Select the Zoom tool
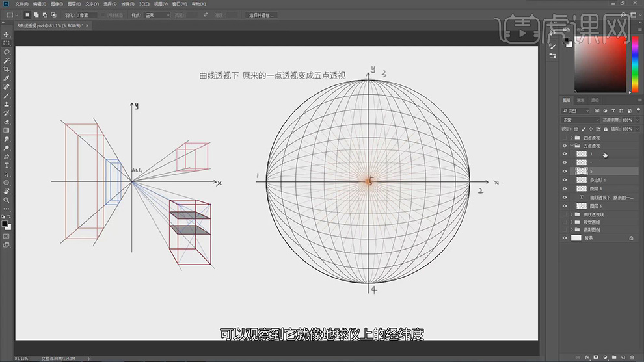The height and width of the screenshot is (362, 644). 6,200
